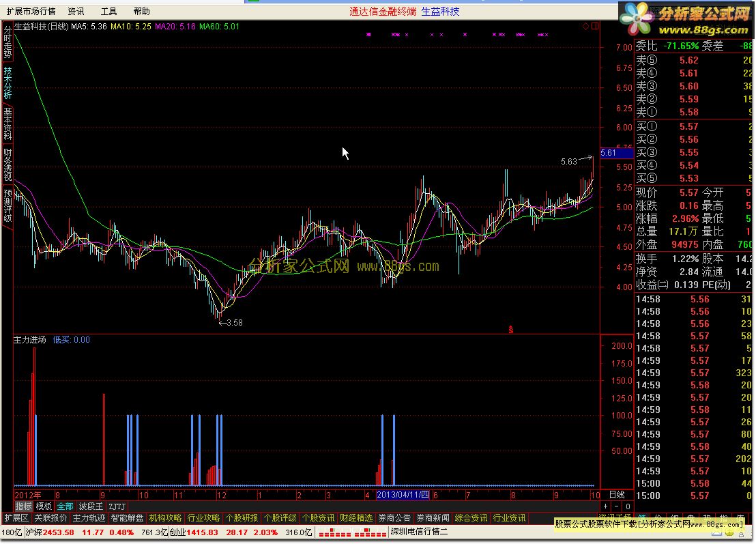Click the 3.58 low price annotation
Image resolution: width=756 pixels, height=544 pixels.
[234, 323]
